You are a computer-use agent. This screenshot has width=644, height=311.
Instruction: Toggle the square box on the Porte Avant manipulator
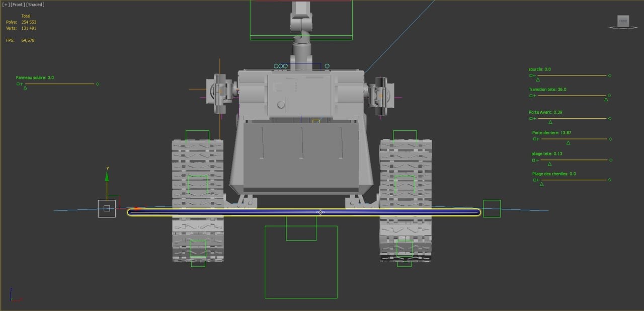pos(531,118)
